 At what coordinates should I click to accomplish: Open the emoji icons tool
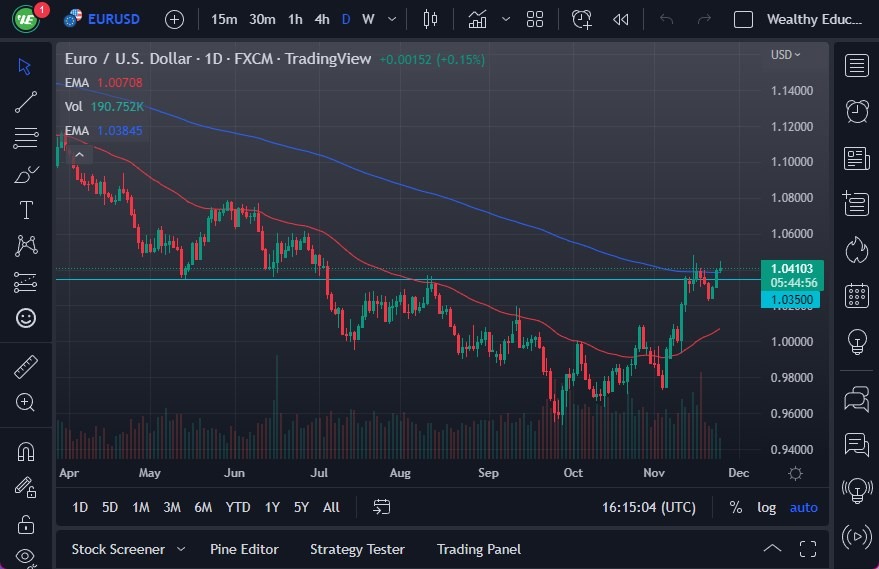point(26,318)
